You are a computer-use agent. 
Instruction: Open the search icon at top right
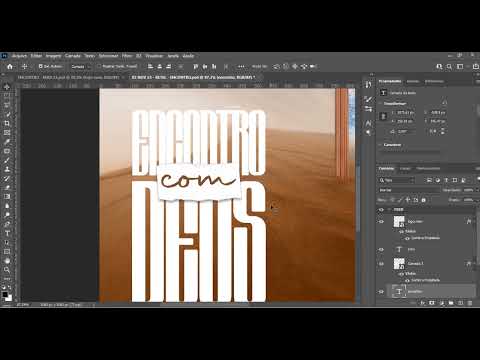[449, 67]
